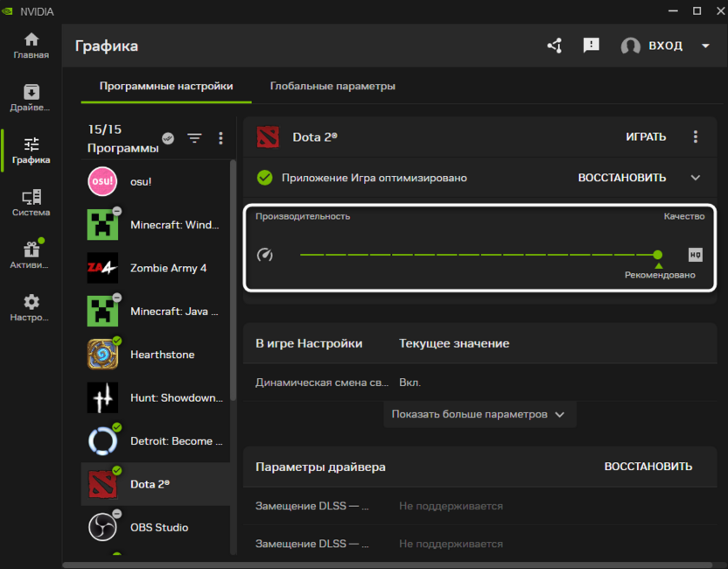The height and width of the screenshot is (569, 728).
Task: Click the bottom horizontal scrollbar
Action: [388, 565]
